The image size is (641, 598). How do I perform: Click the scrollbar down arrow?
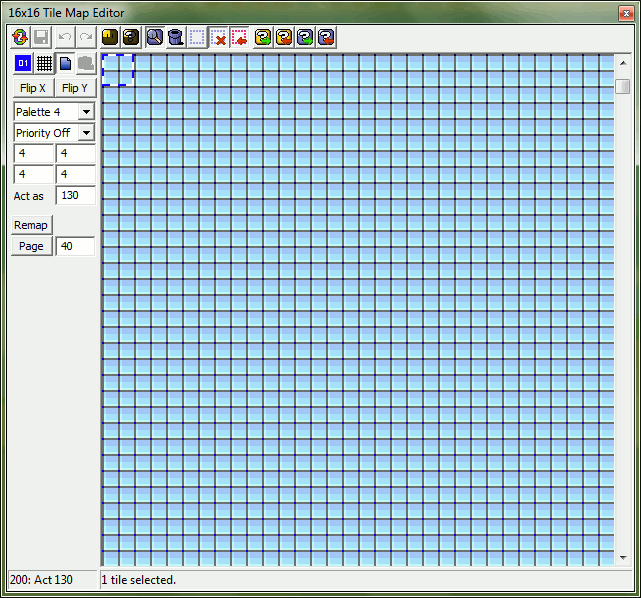click(623, 558)
